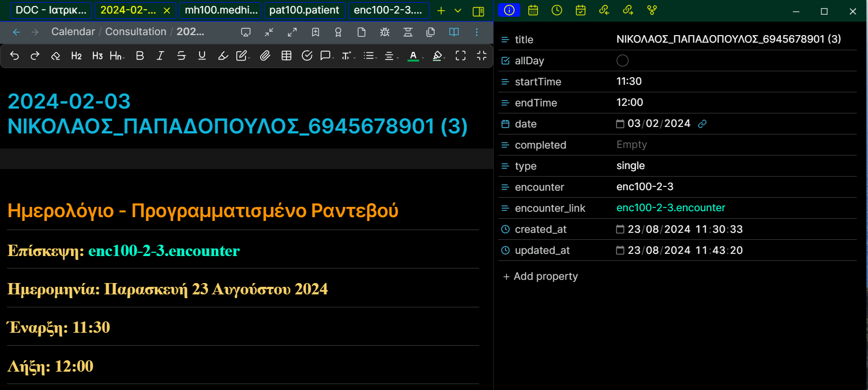
Task: Insert an attachment with paperclip icon
Action: [x=265, y=56]
